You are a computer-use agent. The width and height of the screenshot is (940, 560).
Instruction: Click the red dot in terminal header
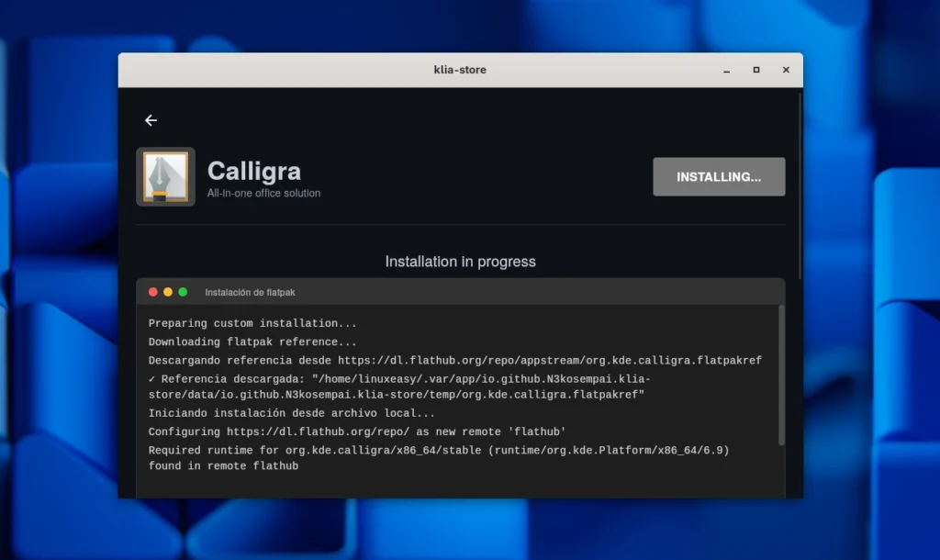coord(153,292)
